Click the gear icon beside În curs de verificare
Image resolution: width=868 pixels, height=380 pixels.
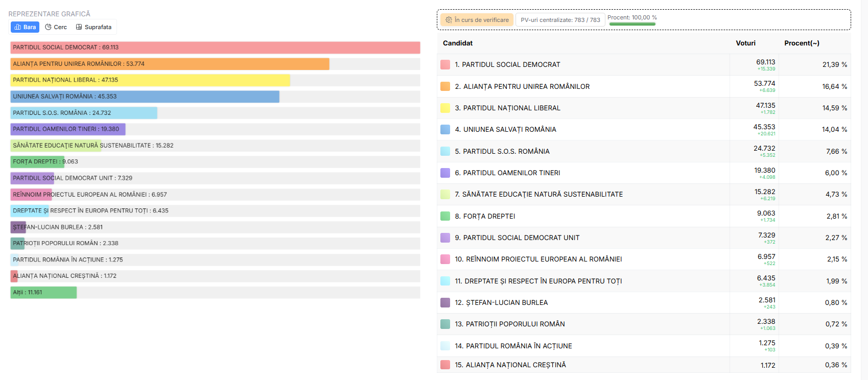click(449, 20)
